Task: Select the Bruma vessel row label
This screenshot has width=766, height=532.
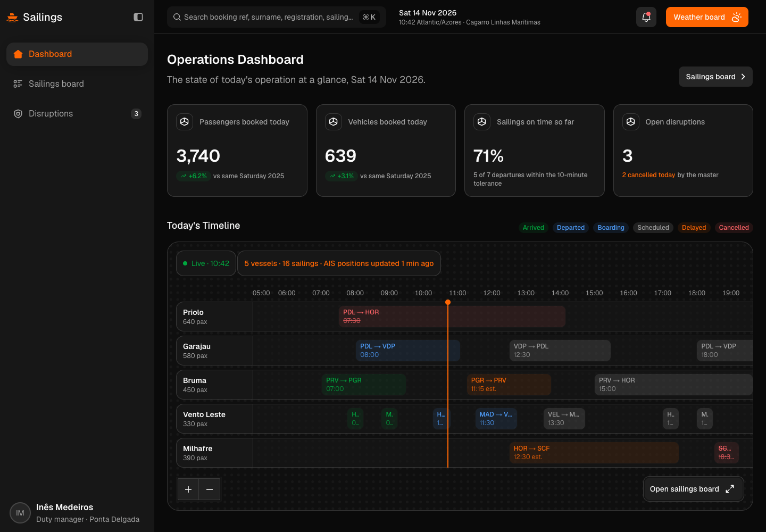Action: coord(214,385)
